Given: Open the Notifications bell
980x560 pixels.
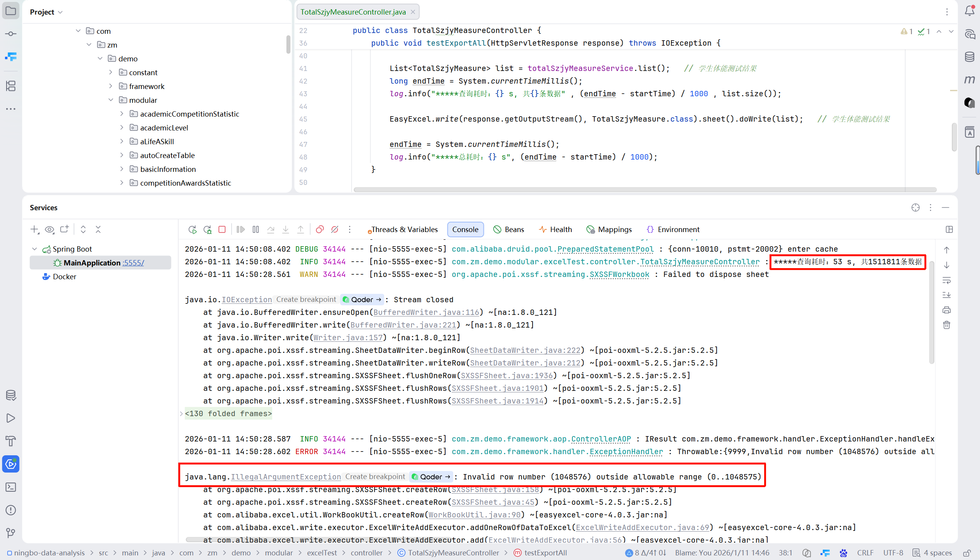Looking at the screenshot, I should point(969,11).
